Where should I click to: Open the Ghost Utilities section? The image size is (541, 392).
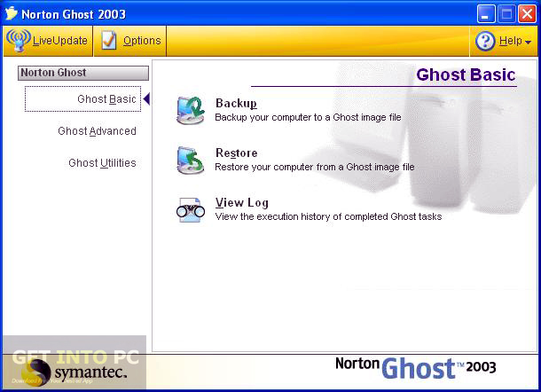click(102, 163)
